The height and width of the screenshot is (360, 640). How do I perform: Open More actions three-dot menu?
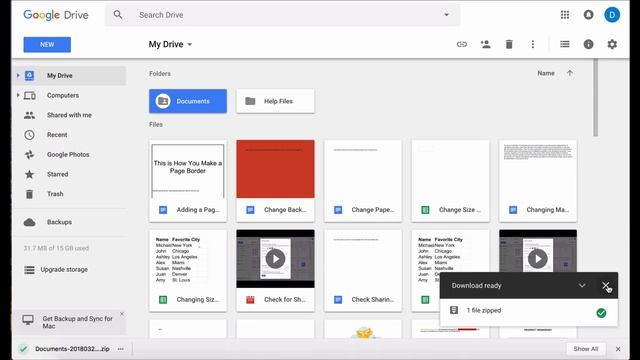coord(533,44)
